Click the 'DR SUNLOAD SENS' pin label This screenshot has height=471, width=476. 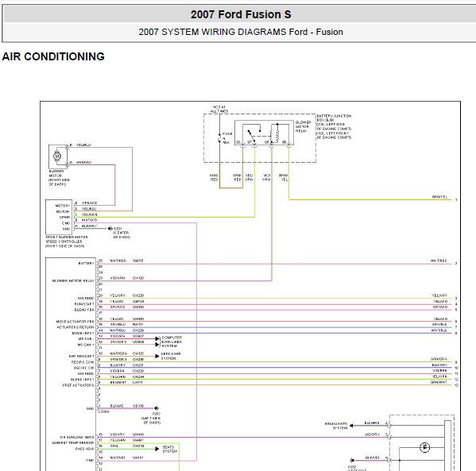click(x=77, y=438)
